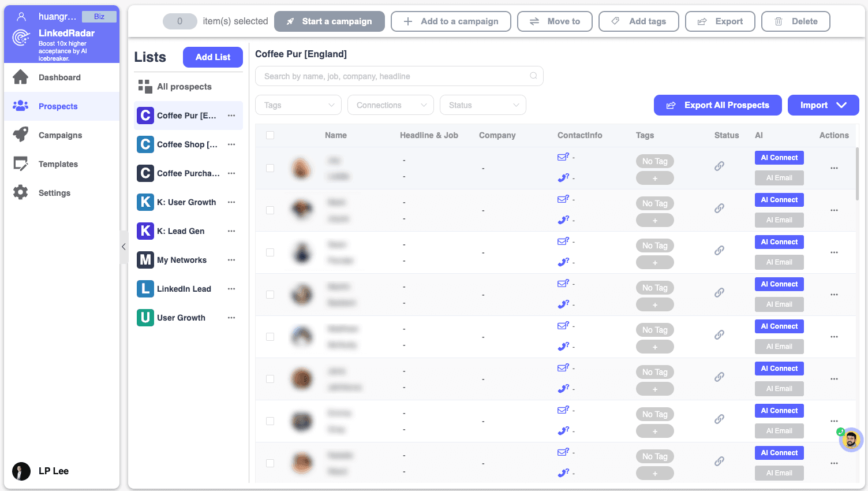Click status link icon in third prospect row
The height and width of the screenshot is (491, 868).
719,250
